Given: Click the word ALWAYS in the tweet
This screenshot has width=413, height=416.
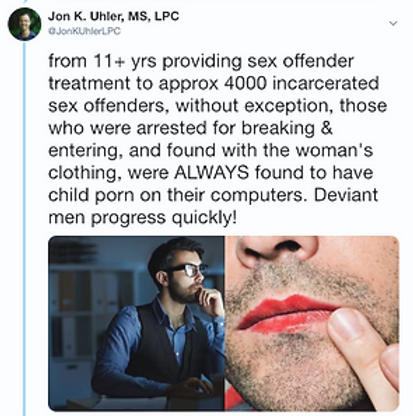Looking at the screenshot, I should tap(211, 173).
